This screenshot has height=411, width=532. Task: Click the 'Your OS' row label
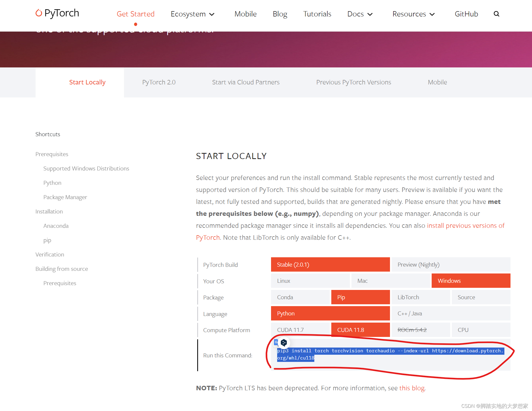[x=213, y=281]
